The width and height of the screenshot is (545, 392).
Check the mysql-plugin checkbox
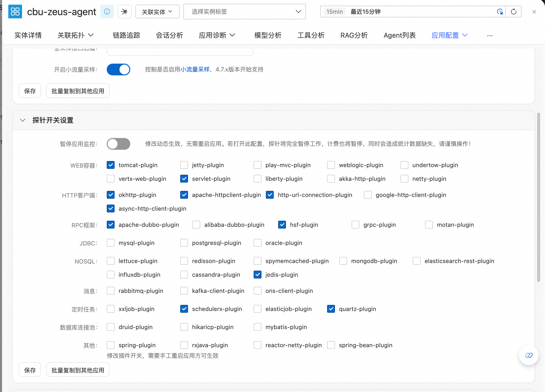(x=111, y=243)
